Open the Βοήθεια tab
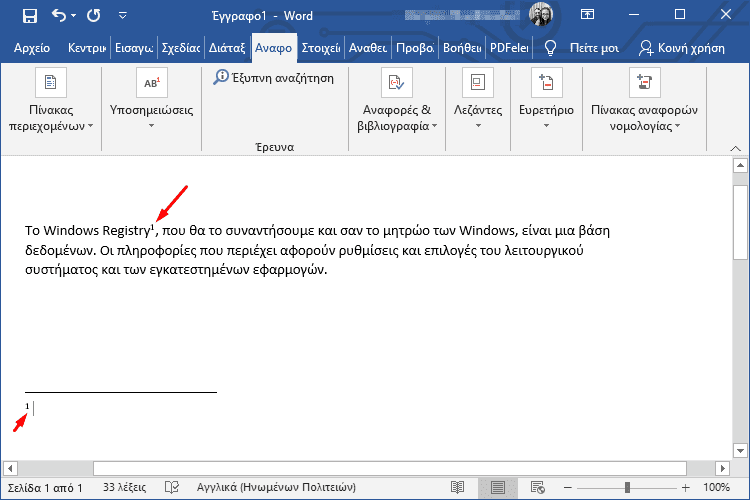Image resolution: width=750 pixels, height=500 pixels. [462, 48]
